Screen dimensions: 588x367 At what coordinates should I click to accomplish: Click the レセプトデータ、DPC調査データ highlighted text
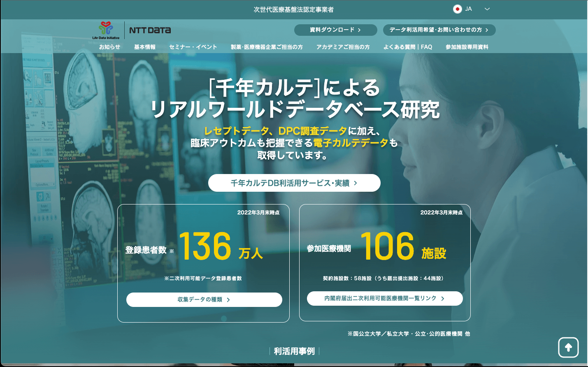tap(276, 131)
